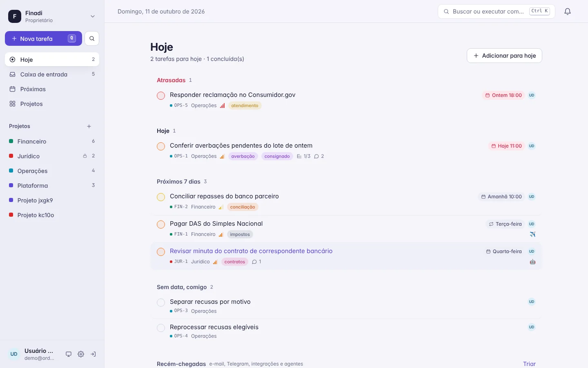The width and height of the screenshot is (588, 368).
Task: Click the logout arrow icon
Action: pyautogui.click(x=93, y=354)
